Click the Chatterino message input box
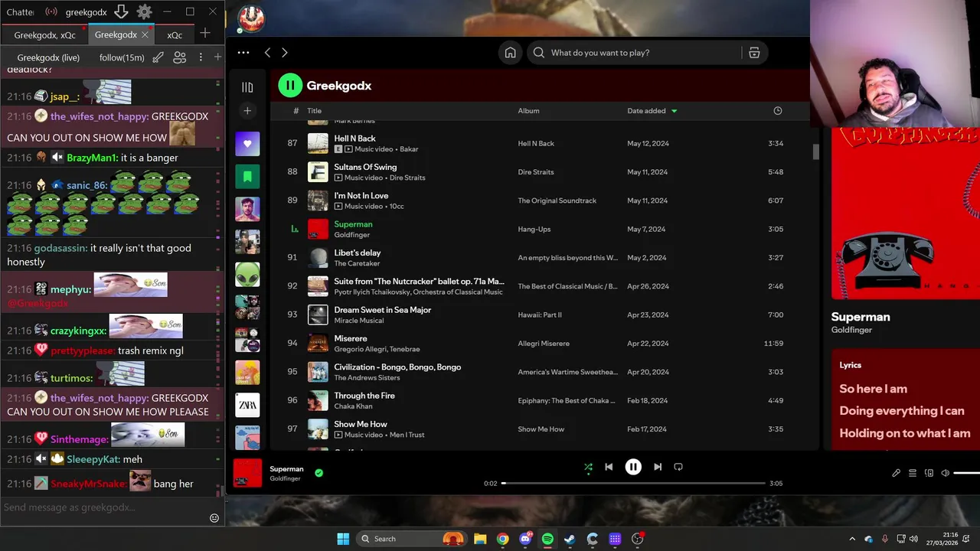The height and width of the screenshot is (551, 980). pos(103,507)
